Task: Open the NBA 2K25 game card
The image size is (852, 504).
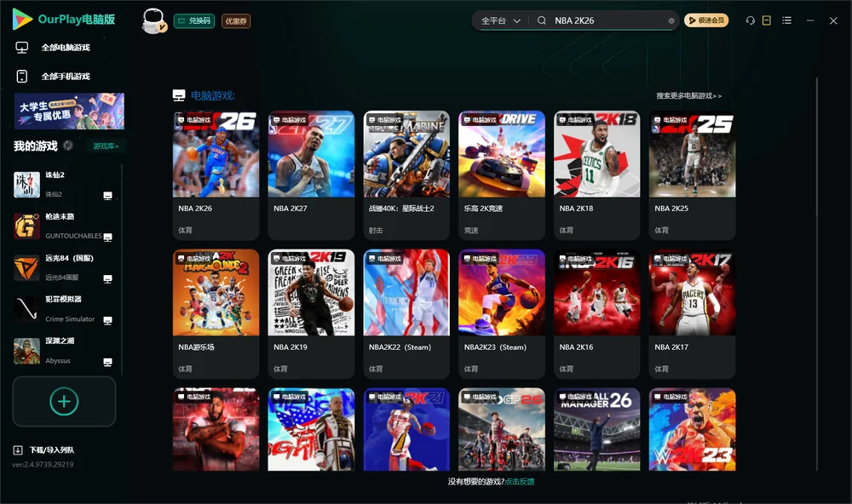Action: [692, 175]
